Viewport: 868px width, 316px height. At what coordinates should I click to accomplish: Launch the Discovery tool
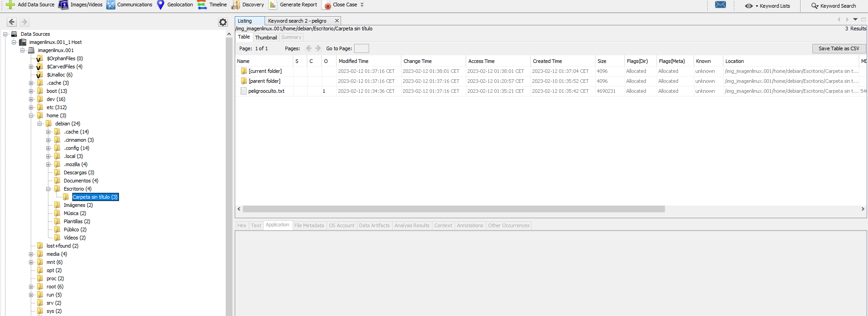[x=236, y=5]
